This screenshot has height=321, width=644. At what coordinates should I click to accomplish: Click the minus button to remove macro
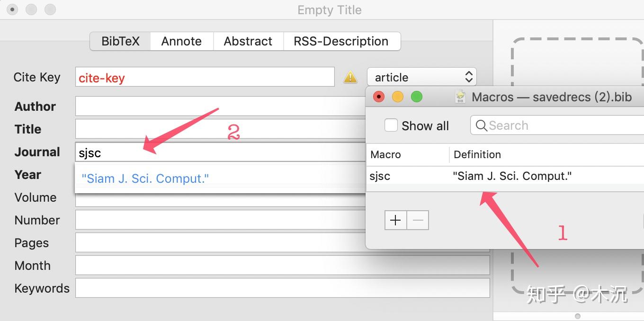418,220
